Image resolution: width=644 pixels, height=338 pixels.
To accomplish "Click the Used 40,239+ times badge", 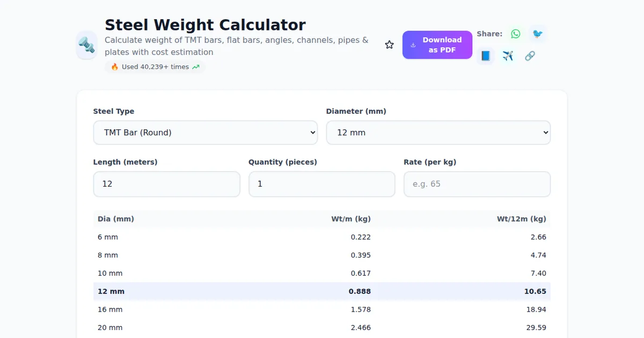I will pos(155,67).
